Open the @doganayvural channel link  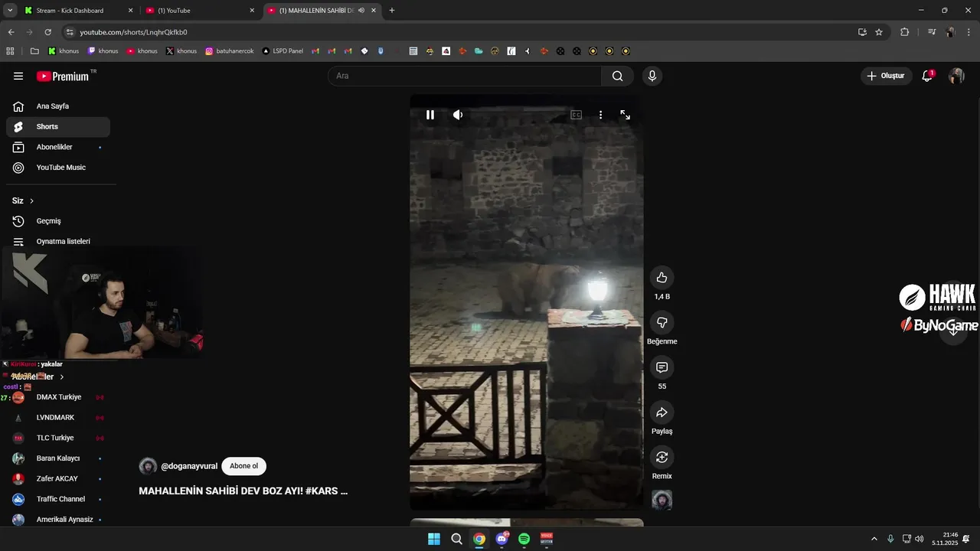tap(189, 466)
